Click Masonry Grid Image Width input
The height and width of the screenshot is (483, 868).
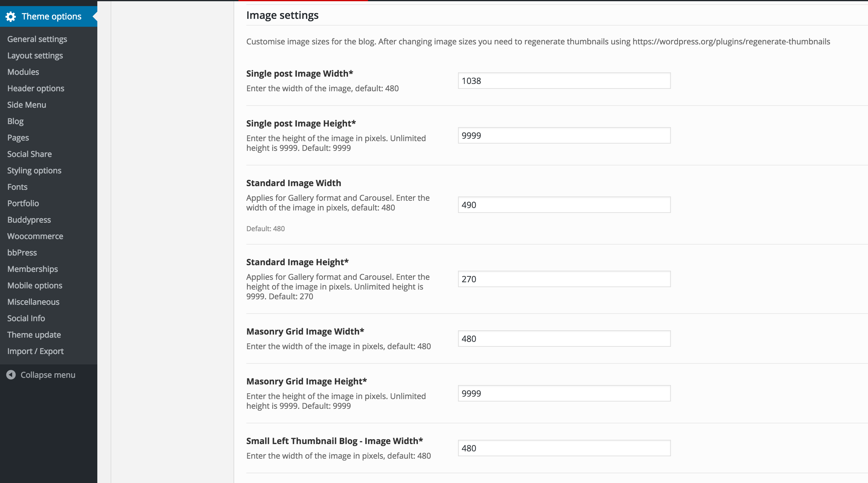coord(564,339)
